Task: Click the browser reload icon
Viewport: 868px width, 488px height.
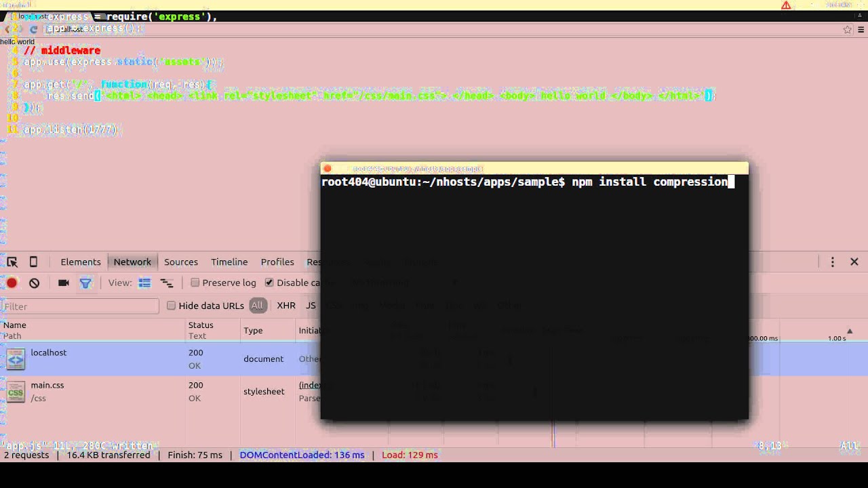Action: 34,30
